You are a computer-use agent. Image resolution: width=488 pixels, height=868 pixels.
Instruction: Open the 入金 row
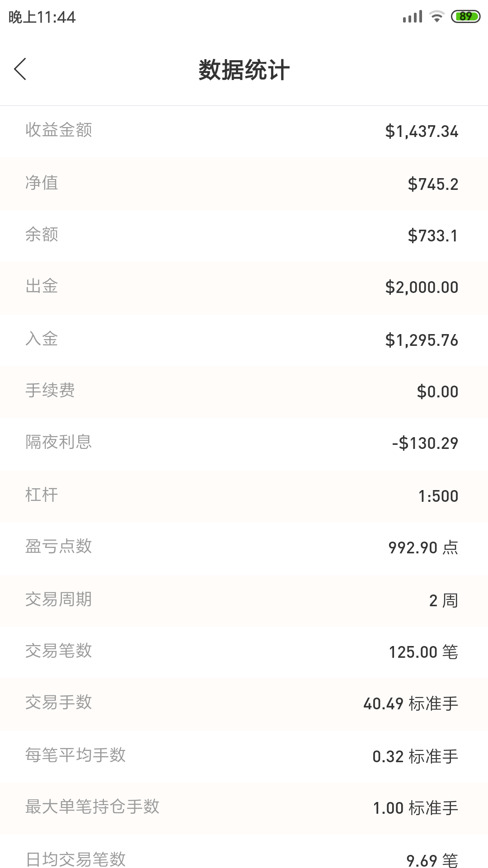[244, 340]
